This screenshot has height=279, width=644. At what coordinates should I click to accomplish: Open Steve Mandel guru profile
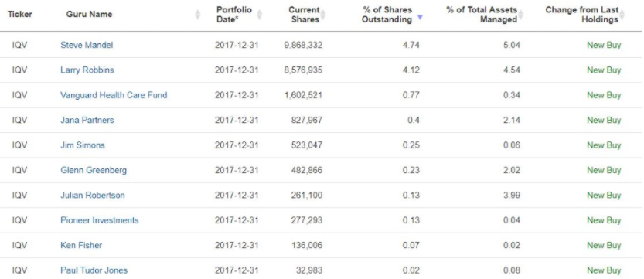point(87,45)
